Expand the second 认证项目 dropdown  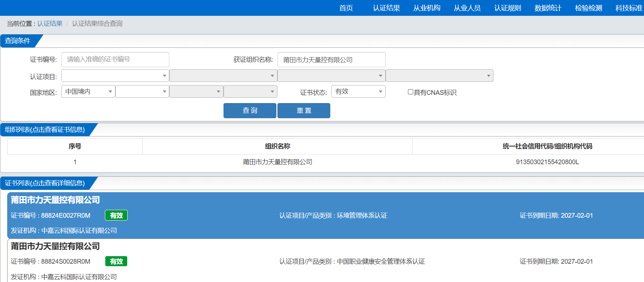click(223, 76)
